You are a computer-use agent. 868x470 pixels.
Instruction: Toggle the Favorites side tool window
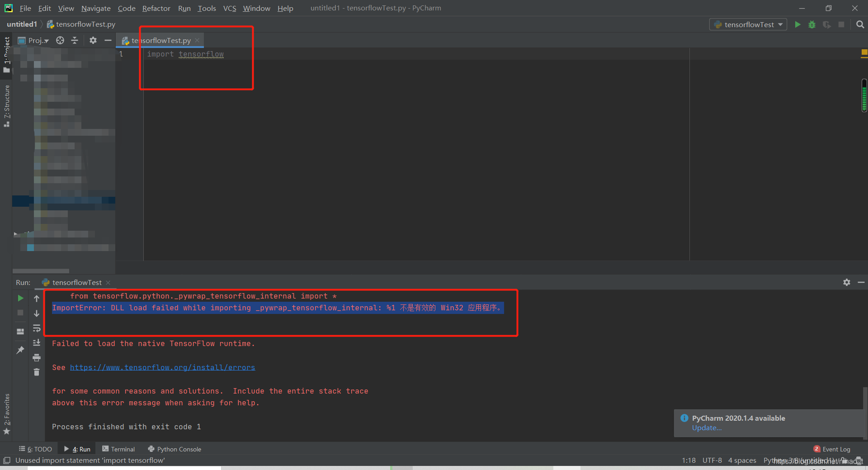point(6,414)
